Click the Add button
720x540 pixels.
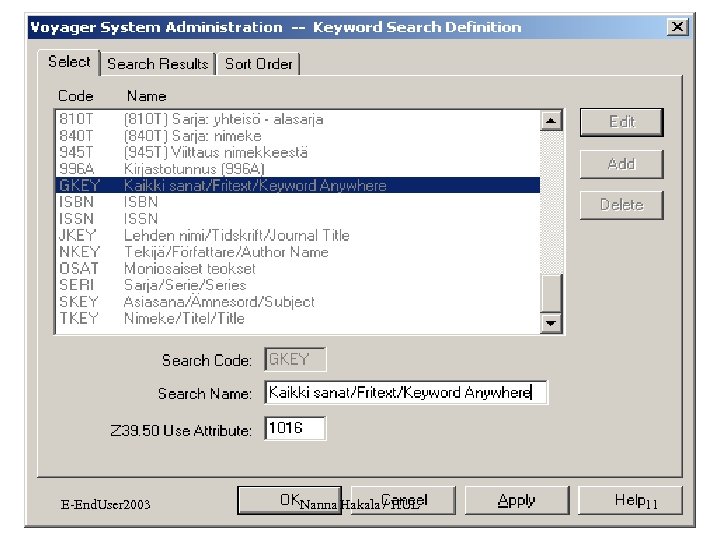(x=622, y=164)
